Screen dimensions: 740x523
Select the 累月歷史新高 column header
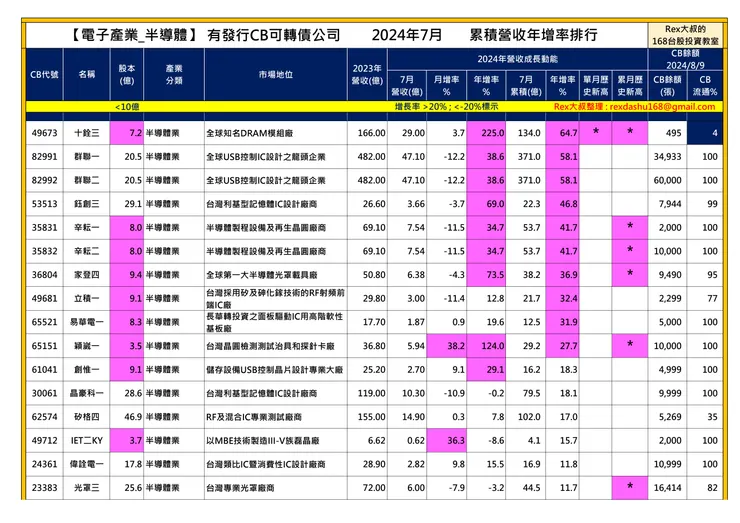coord(630,85)
